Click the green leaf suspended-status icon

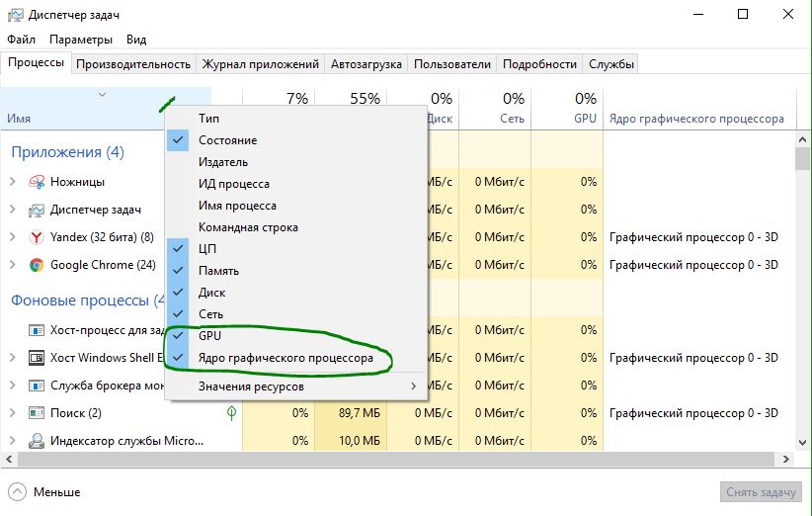pyautogui.click(x=231, y=413)
